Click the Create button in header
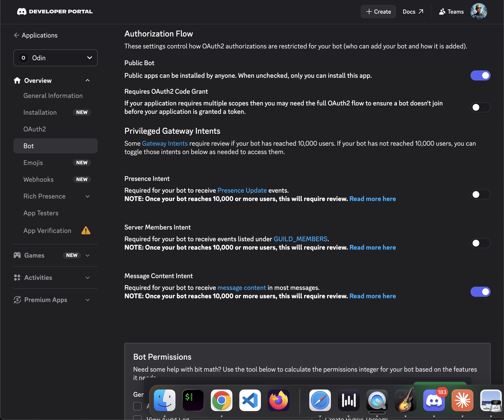 [x=378, y=12]
